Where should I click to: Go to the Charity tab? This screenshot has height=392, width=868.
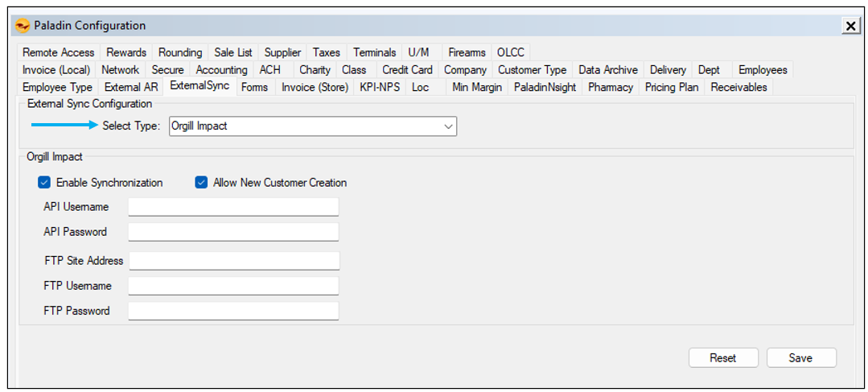pos(315,70)
